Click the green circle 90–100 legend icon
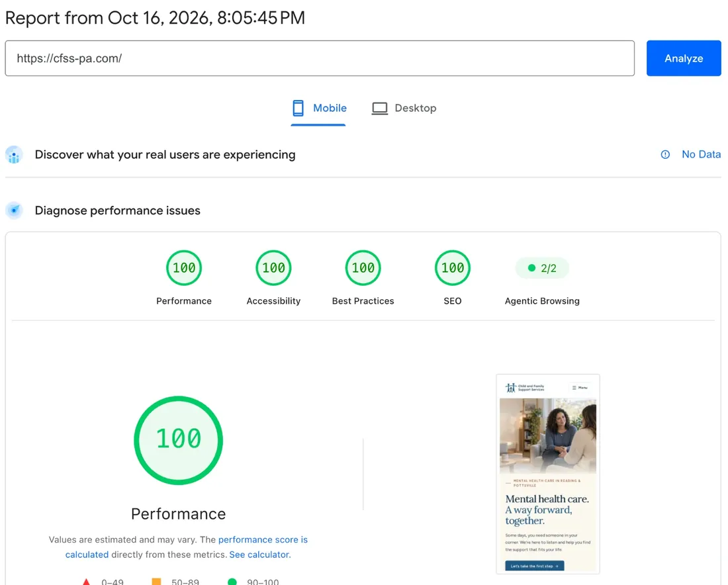The height and width of the screenshot is (585, 728). click(x=232, y=582)
